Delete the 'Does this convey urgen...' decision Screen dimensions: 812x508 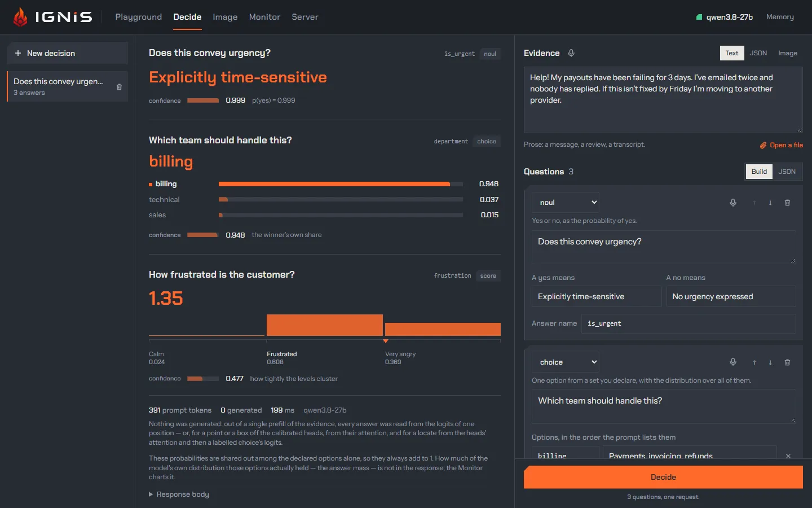(119, 87)
